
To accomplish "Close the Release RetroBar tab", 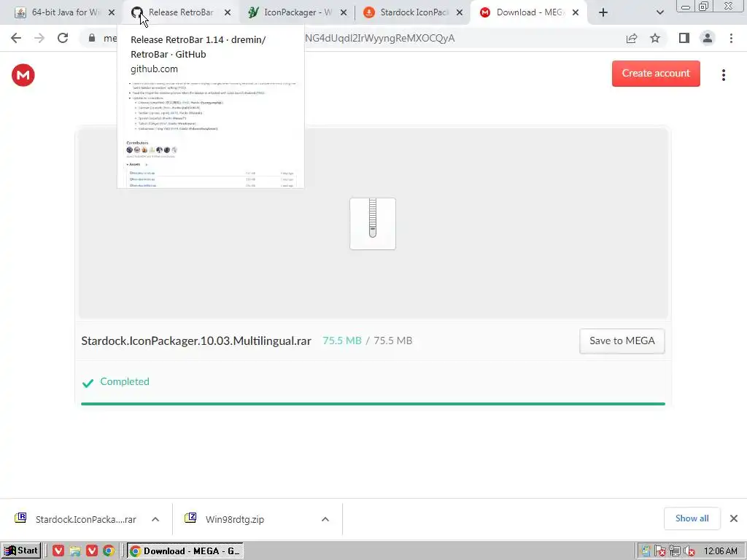I will tap(228, 12).
